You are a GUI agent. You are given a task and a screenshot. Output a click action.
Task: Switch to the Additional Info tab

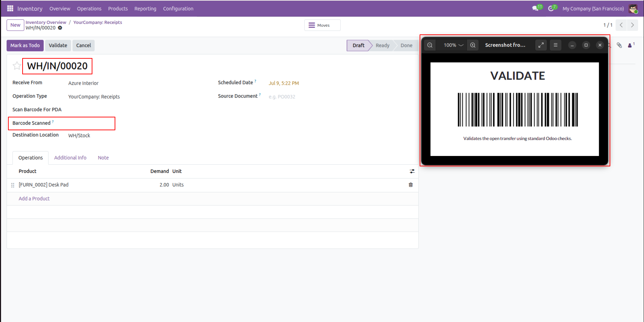pyautogui.click(x=70, y=158)
